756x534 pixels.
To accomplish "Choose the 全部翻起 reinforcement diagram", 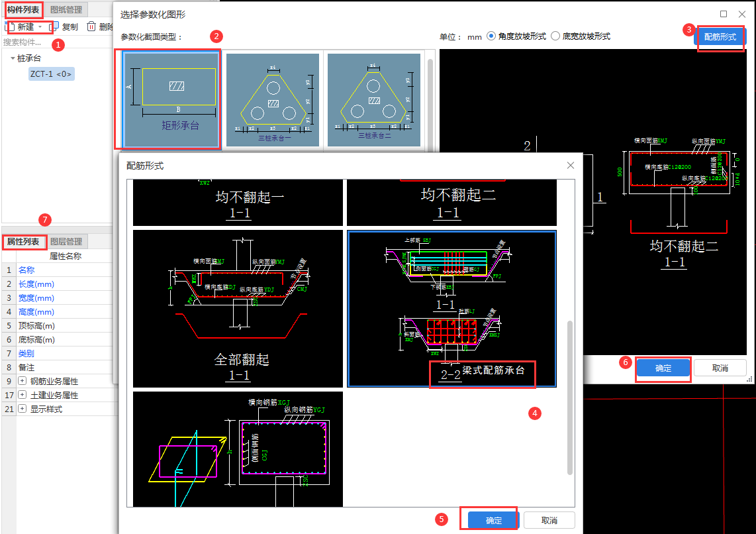I will coord(238,309).
